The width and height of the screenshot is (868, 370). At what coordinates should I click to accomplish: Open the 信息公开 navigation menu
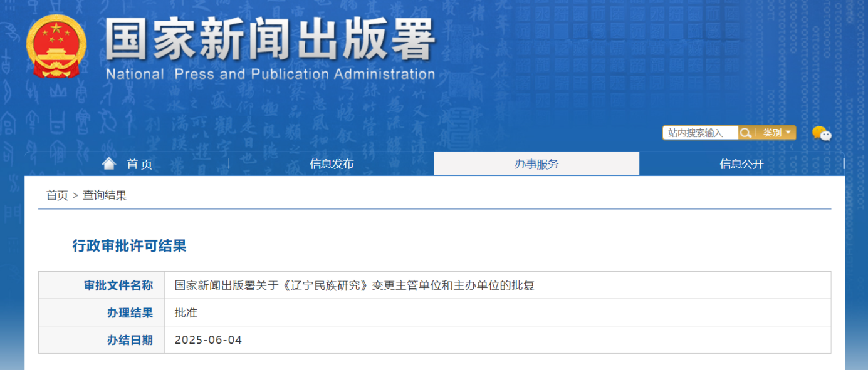pos(741,164)
